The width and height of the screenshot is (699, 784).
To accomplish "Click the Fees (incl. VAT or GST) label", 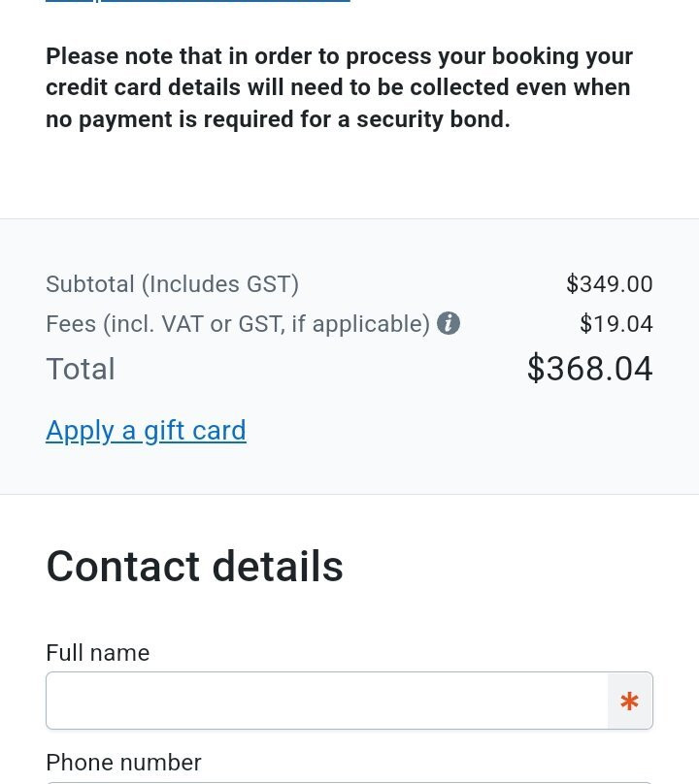I will pos(237,323).
